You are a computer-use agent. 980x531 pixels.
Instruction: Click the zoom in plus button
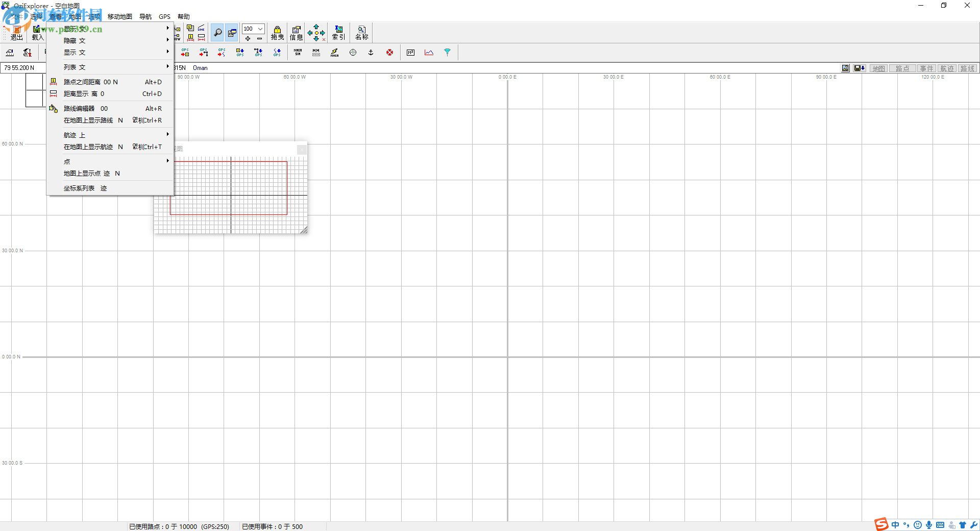click(248, 38)
